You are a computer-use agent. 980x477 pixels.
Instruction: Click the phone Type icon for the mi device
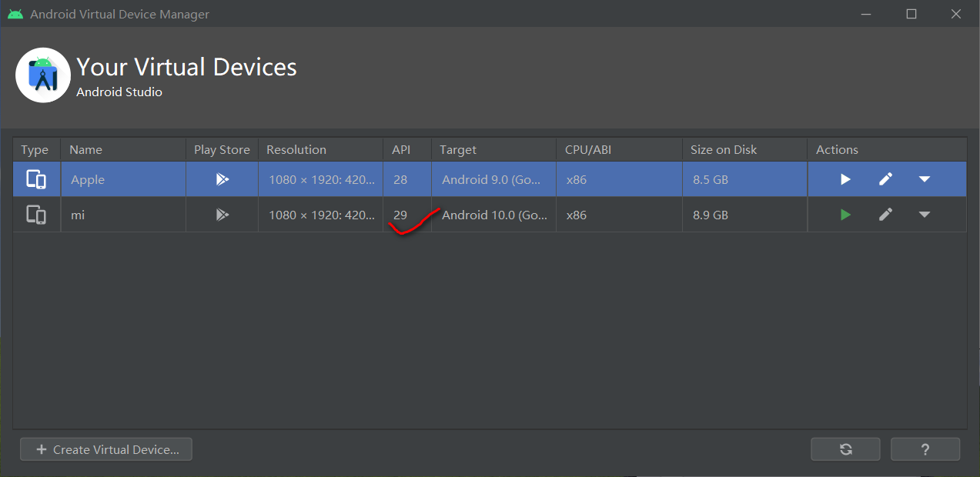[x=35, y=215]
